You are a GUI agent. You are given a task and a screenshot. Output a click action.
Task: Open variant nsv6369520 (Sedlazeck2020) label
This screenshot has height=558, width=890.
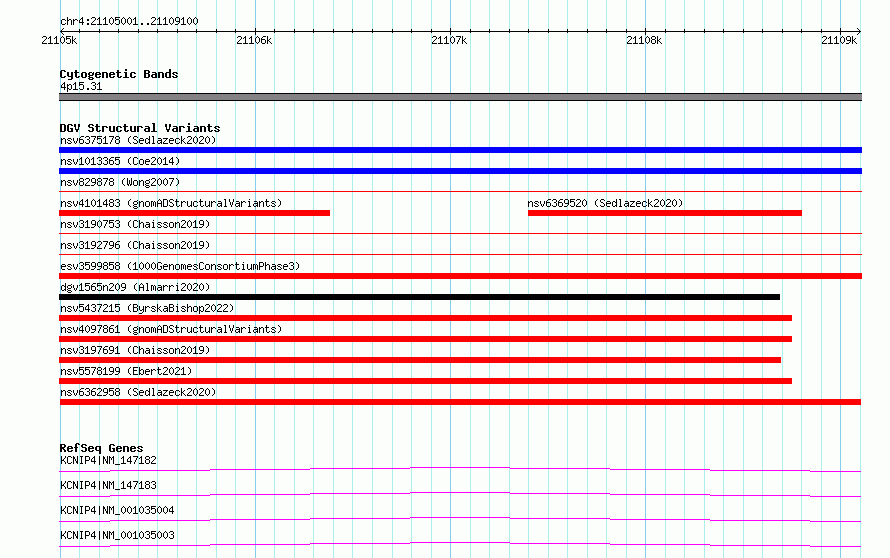coord(605,203)
